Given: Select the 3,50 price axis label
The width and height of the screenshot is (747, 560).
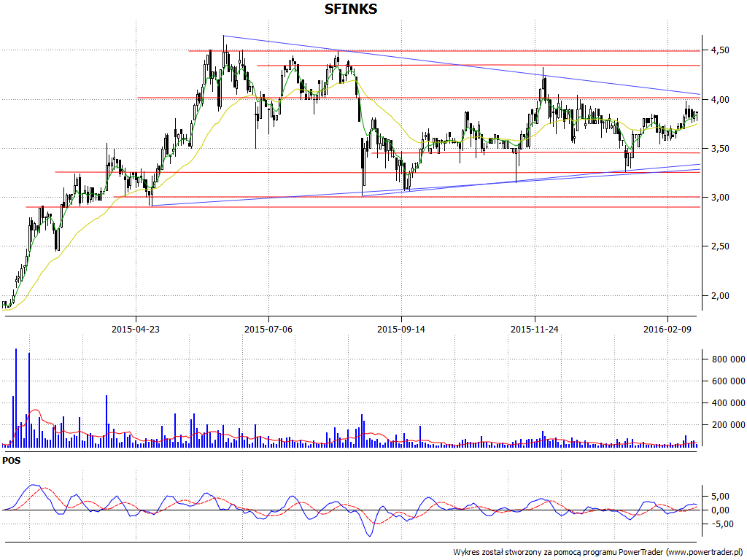Looking at the screenshot, I should coord(719,149).
